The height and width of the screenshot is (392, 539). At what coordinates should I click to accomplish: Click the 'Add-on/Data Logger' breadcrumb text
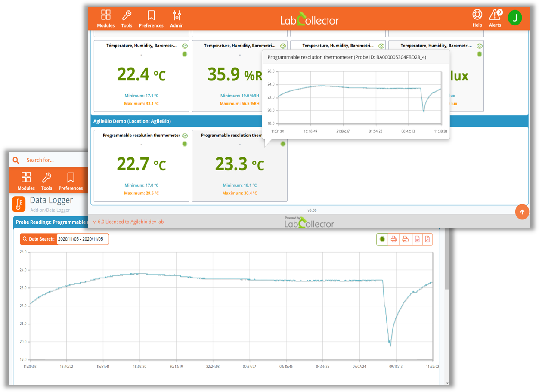(50, 210)
